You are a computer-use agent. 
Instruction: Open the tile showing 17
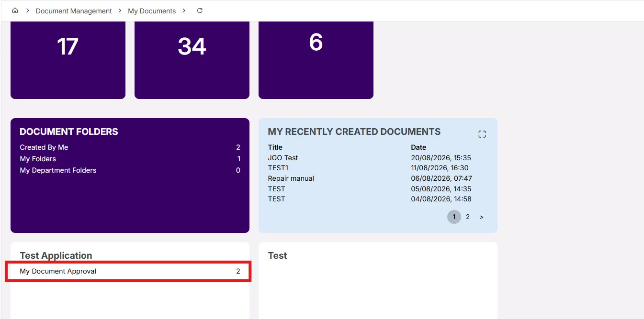(x=68, y=60)
